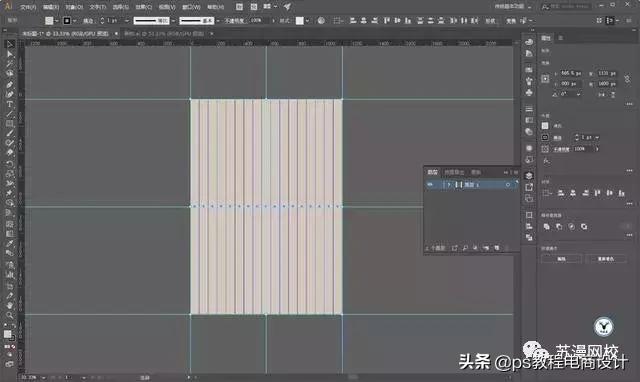The width and height of the screenshot is (640, 382).
Task: Click fill color box in toolbar bottom
Action: pos(7,334)
